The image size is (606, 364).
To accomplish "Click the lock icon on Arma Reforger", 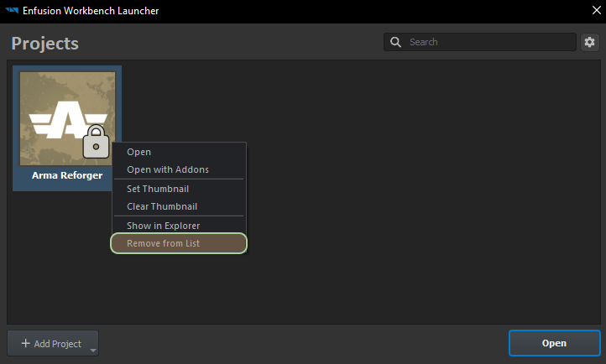I will 96,141.
